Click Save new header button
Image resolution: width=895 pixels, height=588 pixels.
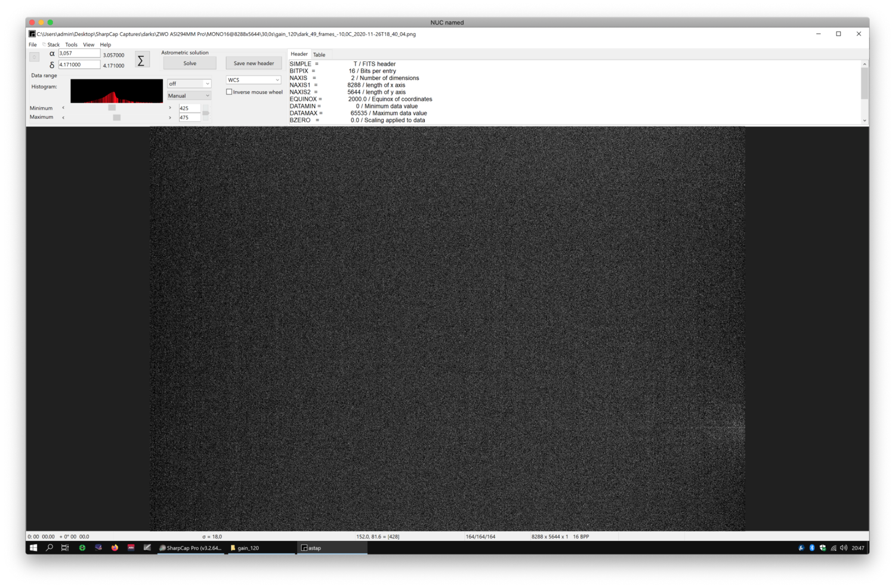click(x=254, y=63)
